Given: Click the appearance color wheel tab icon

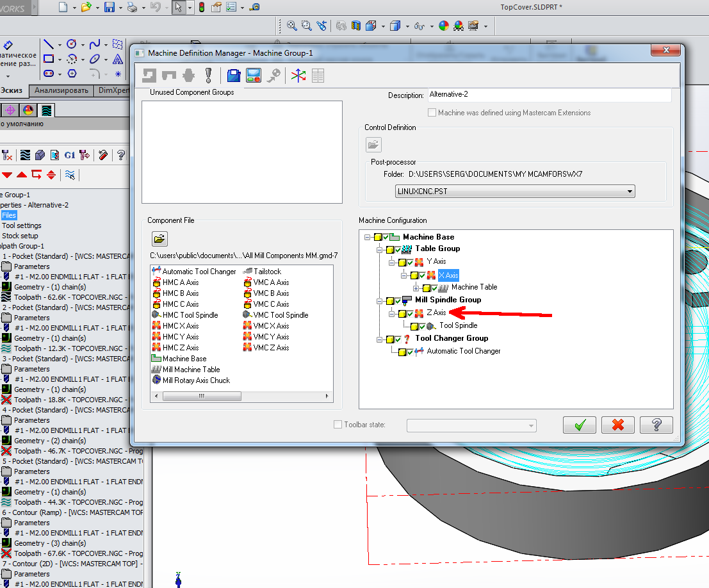Looking at the screenshot, I should [x=28, y=110].
